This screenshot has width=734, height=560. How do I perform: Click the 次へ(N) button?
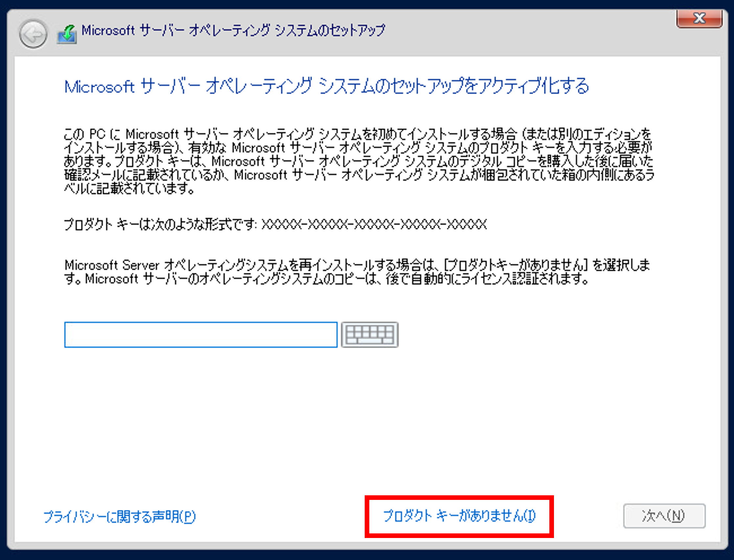click(664, 516)
